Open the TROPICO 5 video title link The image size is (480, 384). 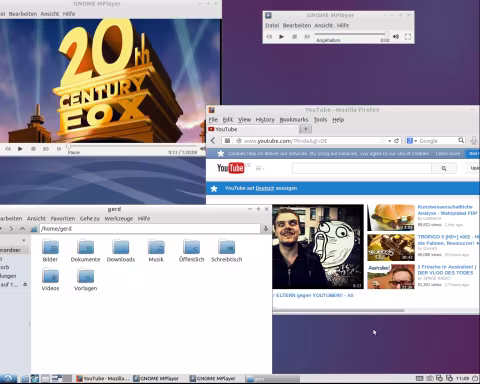[448, 240]
